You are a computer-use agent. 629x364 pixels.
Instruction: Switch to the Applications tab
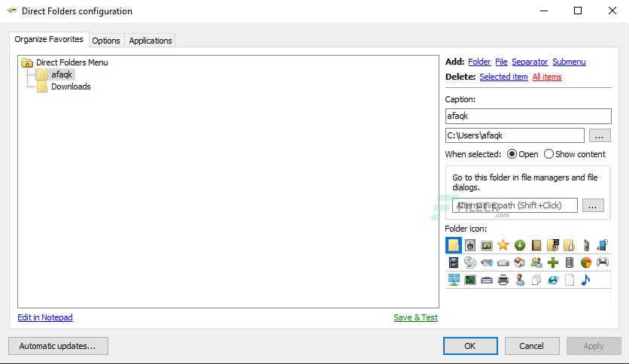(x=150, y=41)
